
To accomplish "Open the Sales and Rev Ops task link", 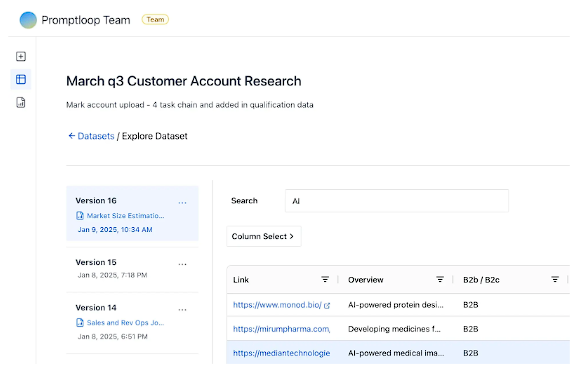I will point(126,323).
